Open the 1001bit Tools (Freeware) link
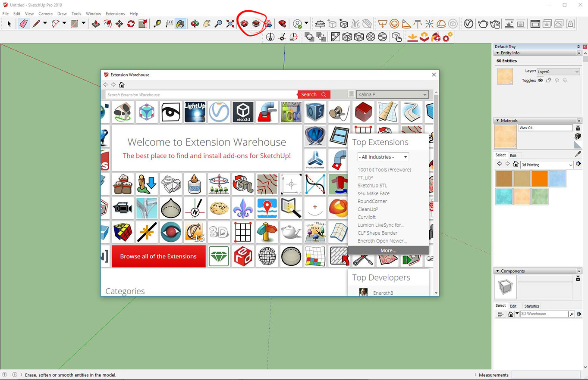The width and height of the screenshot is (588, 380). (384, 170)
